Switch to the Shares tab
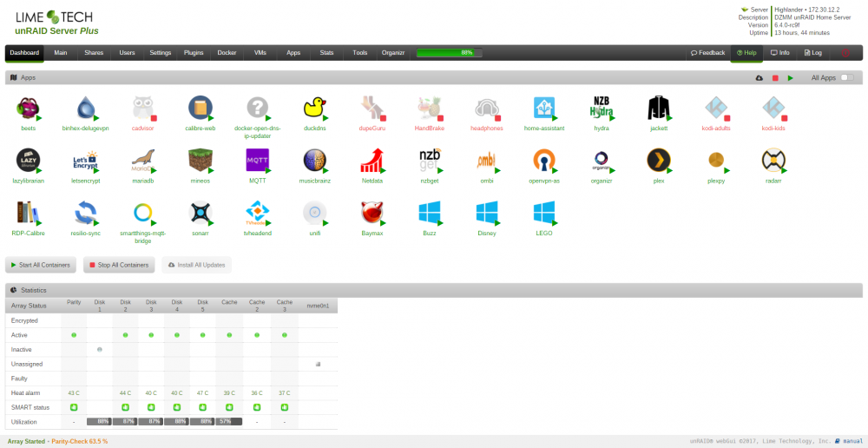The image size is (868, 448). click(x=94, y=53)
